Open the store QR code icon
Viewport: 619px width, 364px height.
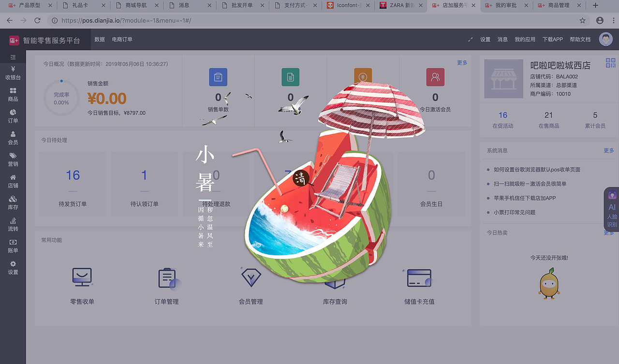pos(610,63)
